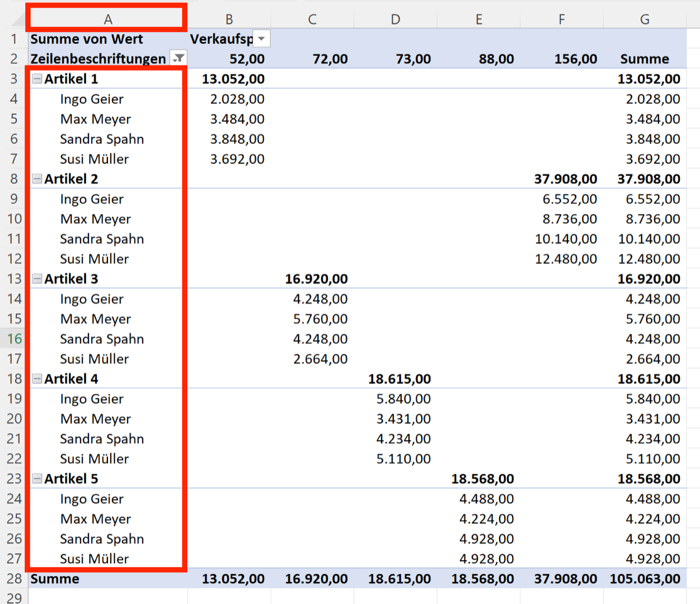Click the Artikel 1 label
The image size is (700, 604).
(x=71, y=79)
